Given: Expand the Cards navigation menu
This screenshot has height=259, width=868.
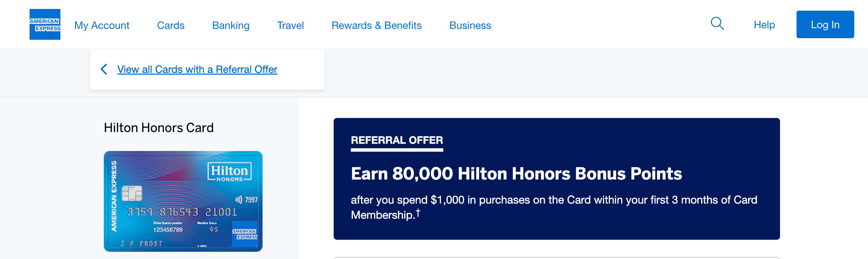Looking at the screenshot, I should tap(171, 25).
